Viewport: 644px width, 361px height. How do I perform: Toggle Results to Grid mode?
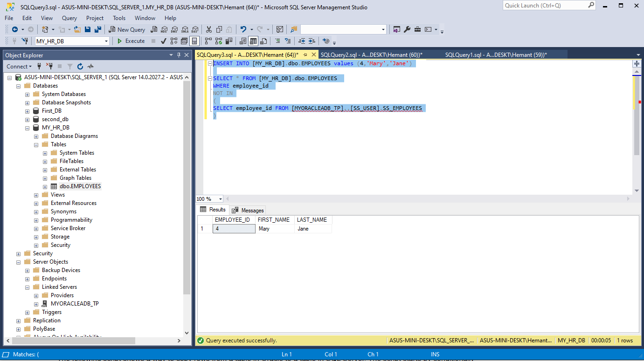[x=253, y=41]
